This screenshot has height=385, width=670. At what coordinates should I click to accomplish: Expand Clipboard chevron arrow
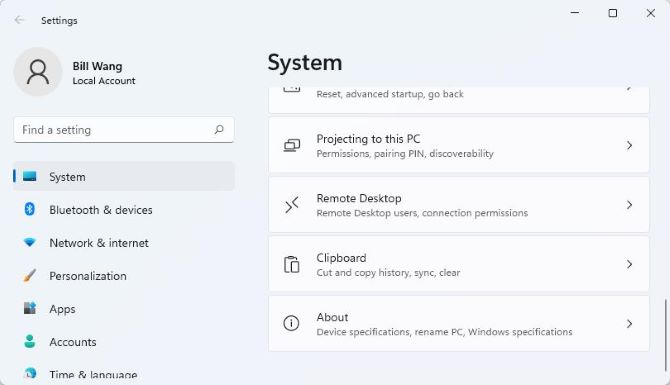pos(629,264)
